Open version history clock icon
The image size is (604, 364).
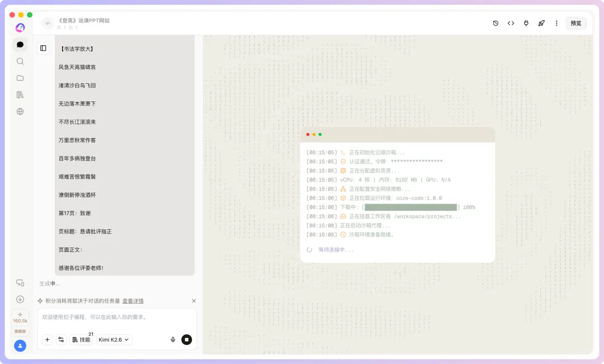pos(496,23)
